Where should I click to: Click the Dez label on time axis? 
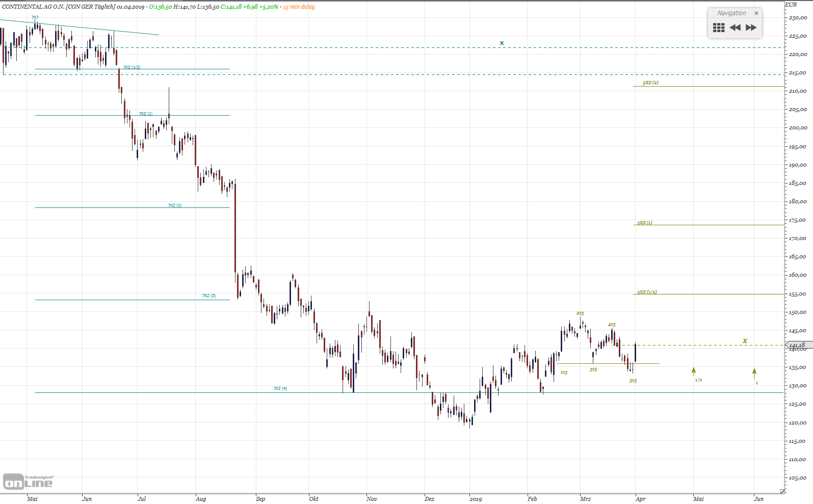(x=430, y=499)
